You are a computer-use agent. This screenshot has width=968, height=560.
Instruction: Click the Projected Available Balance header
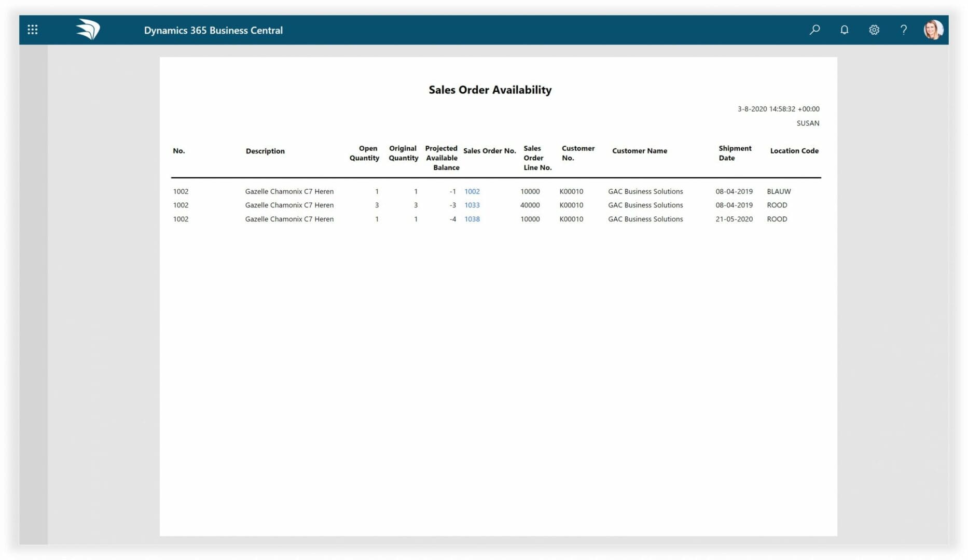pos(442,158)
